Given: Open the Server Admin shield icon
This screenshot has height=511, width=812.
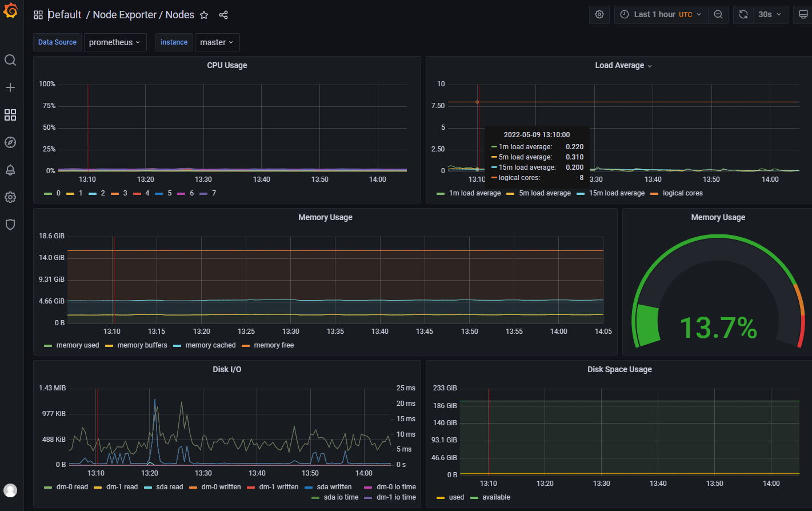Looking at the screenshot, I should point(10,225).
